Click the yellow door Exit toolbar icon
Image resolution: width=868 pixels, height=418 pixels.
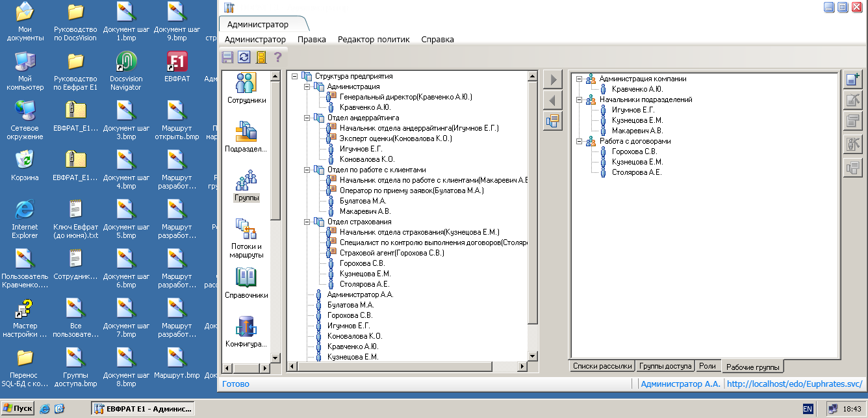pyautogui.click(x=261, y=57)
